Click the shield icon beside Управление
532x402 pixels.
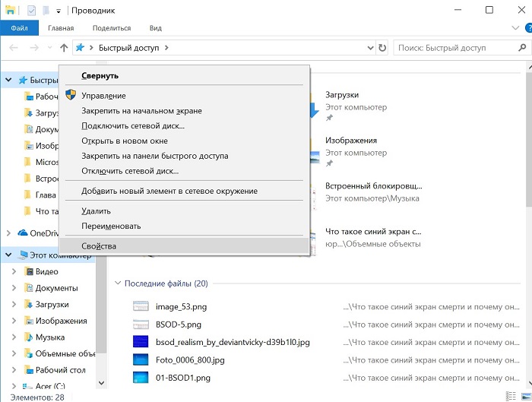(71, 95)
